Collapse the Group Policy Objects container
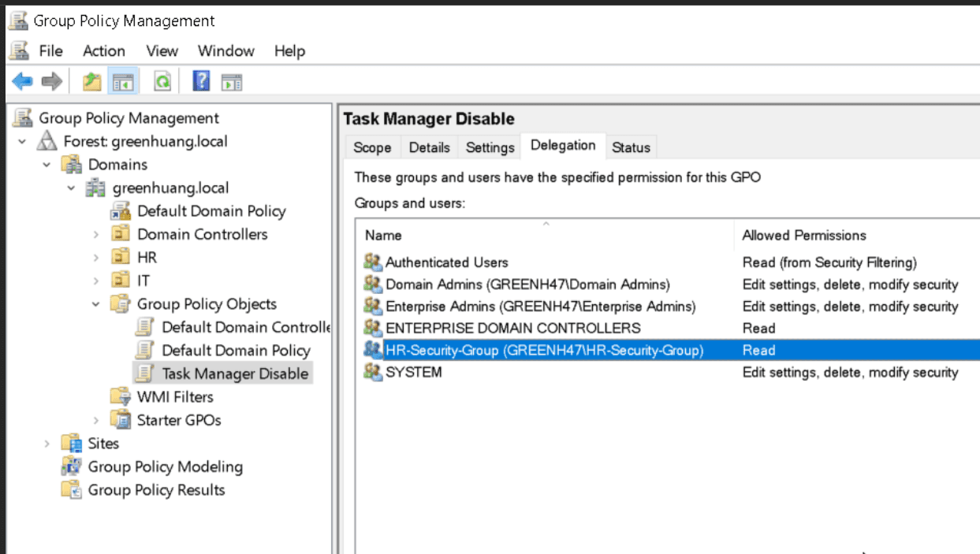The height and width of the screenshot is (554, 980). (96, 304)
